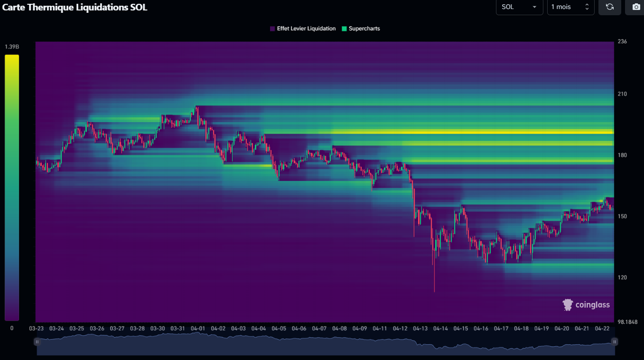The height and width of the screenshot is (360, 644).
Task: Click the camera screenshot icon
Action: (636, 7)
